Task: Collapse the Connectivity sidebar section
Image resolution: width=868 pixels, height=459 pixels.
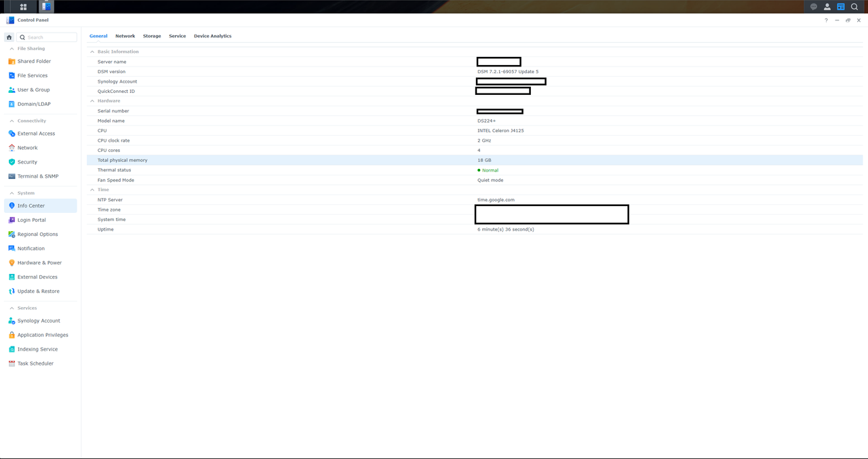Action: (12, 121)
